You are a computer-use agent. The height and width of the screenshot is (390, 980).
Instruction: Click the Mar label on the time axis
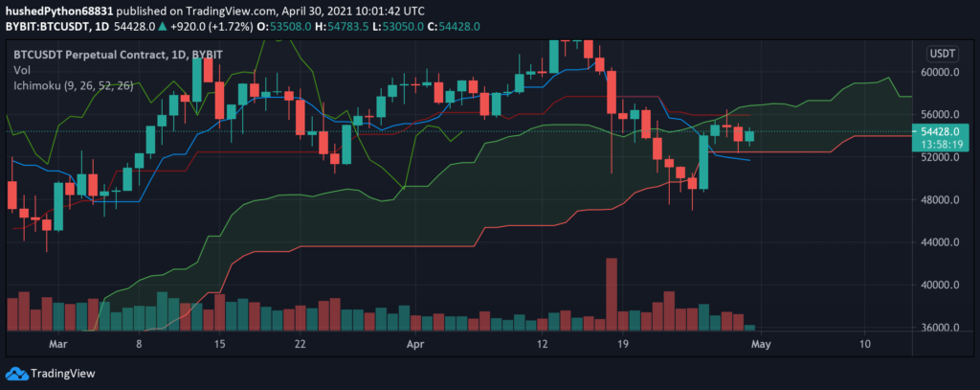(57, 342)
